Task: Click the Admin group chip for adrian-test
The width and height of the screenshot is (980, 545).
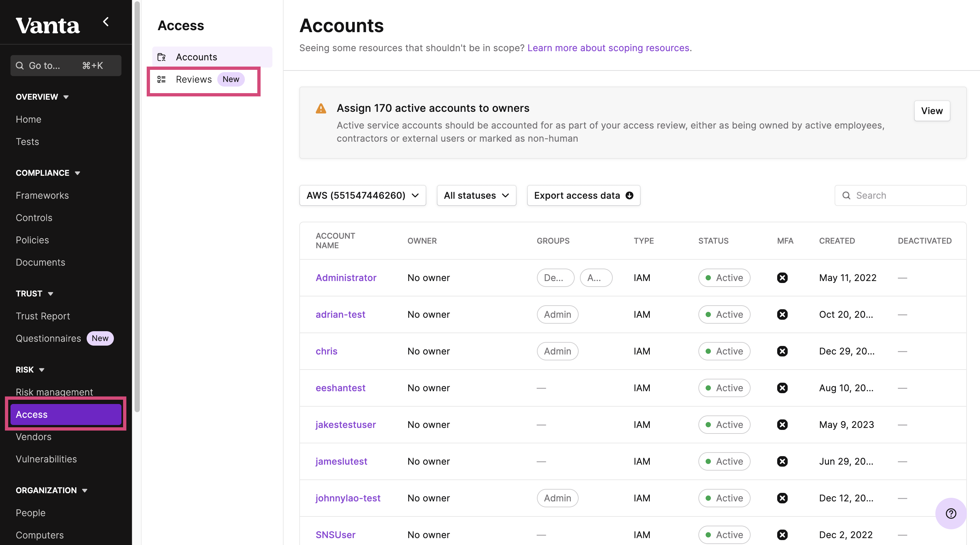Action: pyautogui.click(x=557, y=315)
